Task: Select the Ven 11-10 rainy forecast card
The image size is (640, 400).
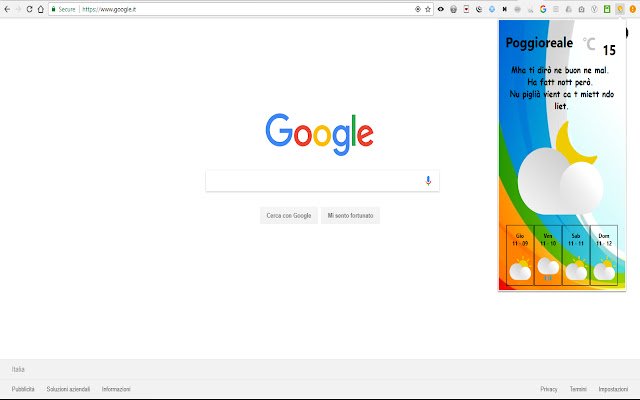Action: click(548, 255)
